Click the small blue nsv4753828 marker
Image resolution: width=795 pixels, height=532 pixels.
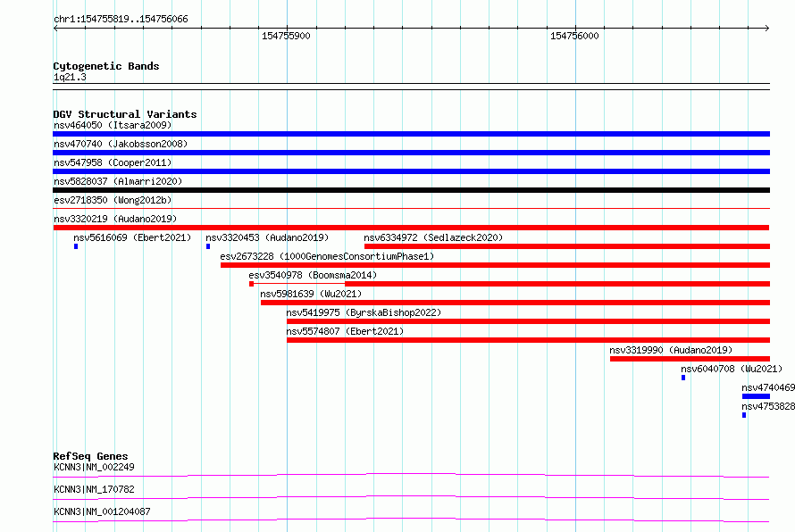[x=744, y=415]
